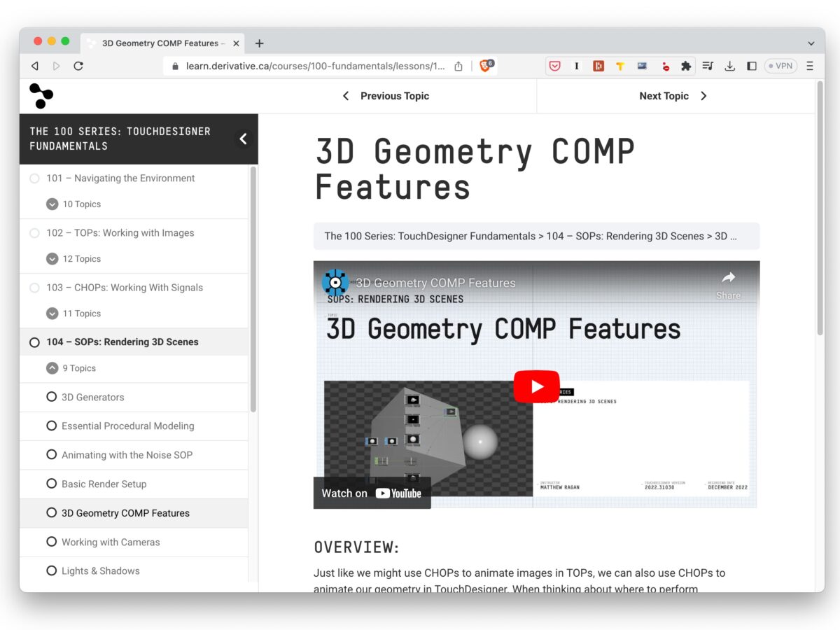Viewport: 840px width, 630px height.
Task: Click the Derivative logo icon
Action: click(41, 96)
